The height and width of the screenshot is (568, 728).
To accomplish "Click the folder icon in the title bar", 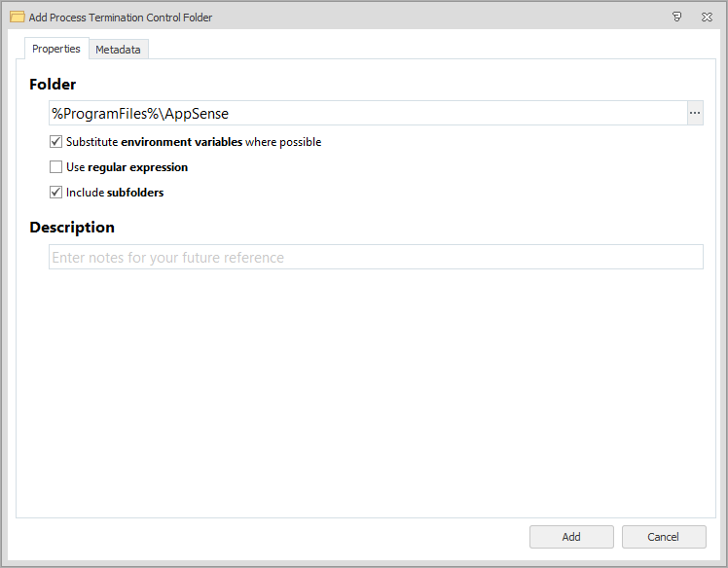I will tap(17, 17).
